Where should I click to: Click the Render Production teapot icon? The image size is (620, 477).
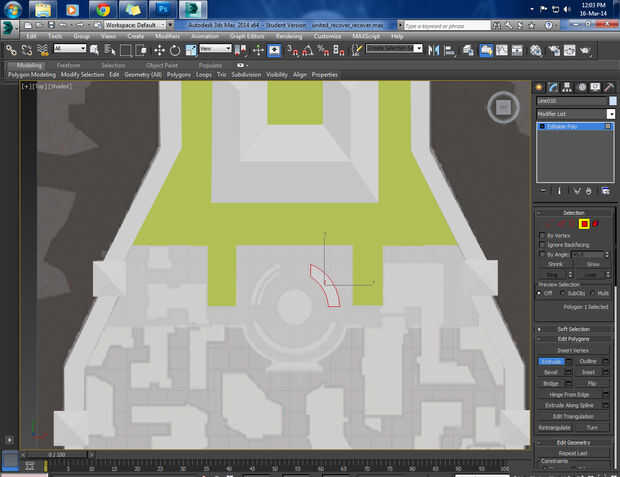click(585, 50)
